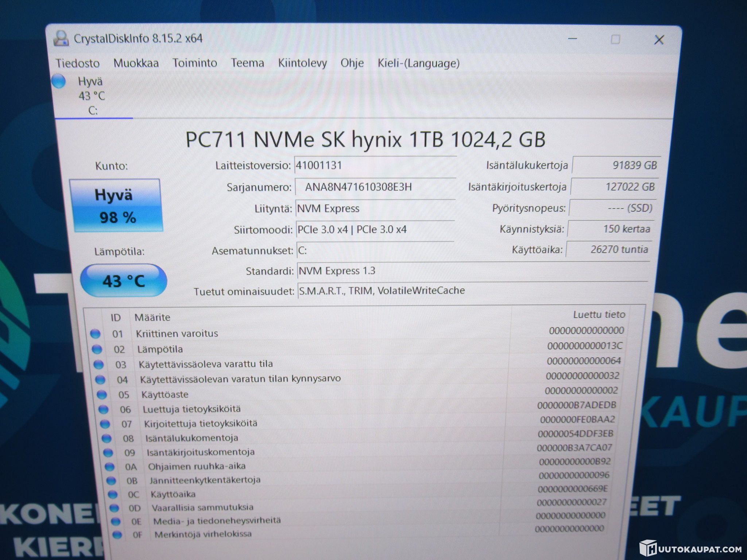Click the status dot for row 0E Media- ja tiedoneheysvirheitä
Screen dimensions: 747x560
pyautogui.click(x=116, y=521)
